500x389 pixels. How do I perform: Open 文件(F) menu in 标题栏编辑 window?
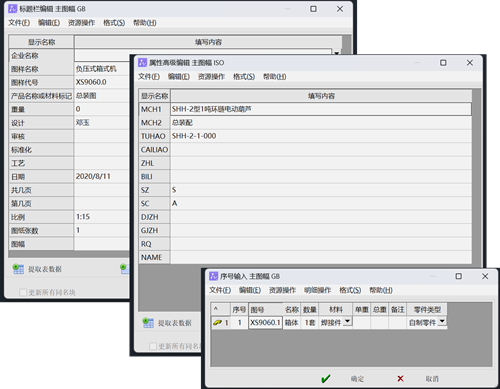coord(19,23)
